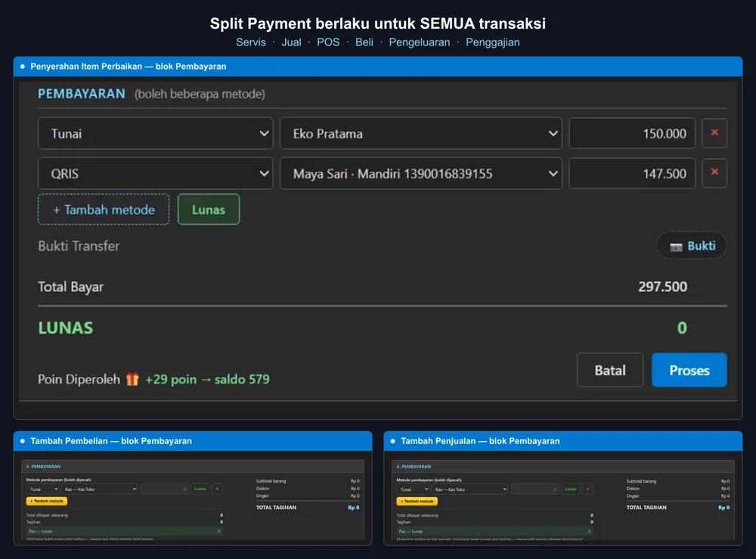Viewport: 756px width, 559px height.
Task: Open Tunai dropdown in Tambah Pembelian panel
Action: coord(43,489)
